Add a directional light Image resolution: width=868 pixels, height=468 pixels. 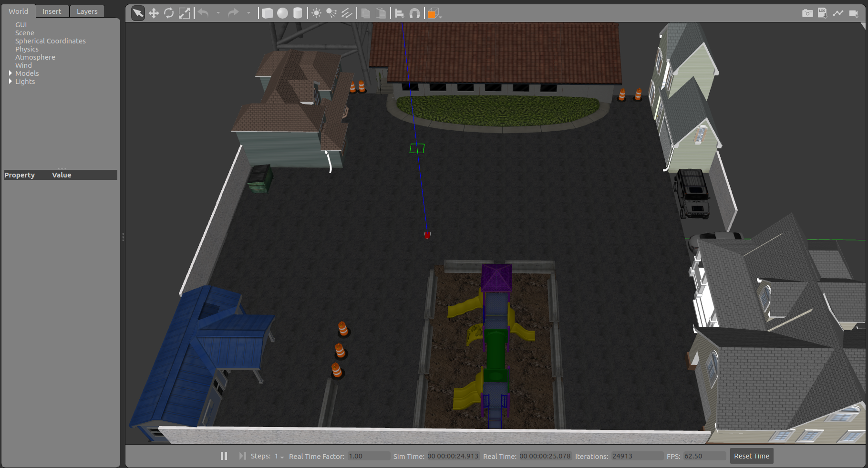347,13
